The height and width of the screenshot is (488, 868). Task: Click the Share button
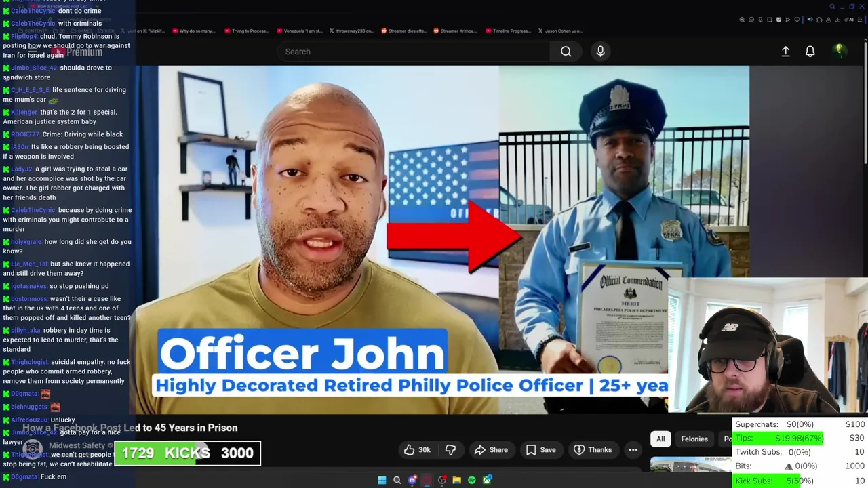(x=491, y=450)
